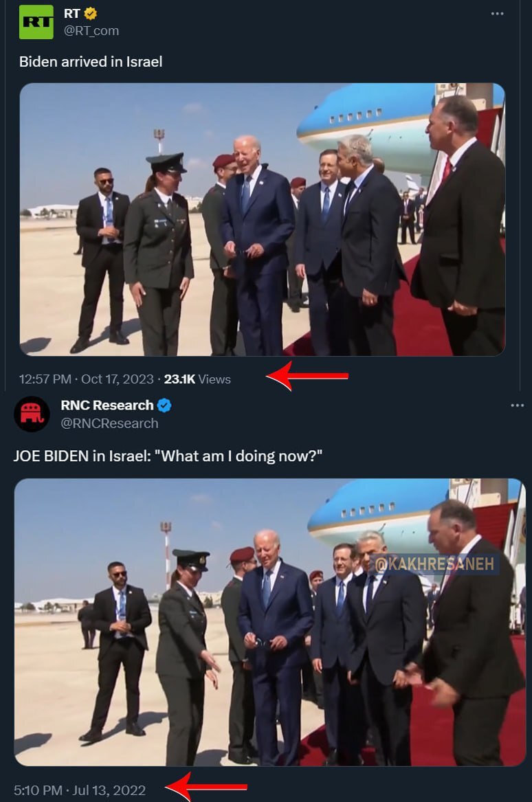The height and width of the screenshot is (802, 532).
Task: Click the 12:57 PM · Oct 17, 2023 timestamp
Action: [87, 379]
